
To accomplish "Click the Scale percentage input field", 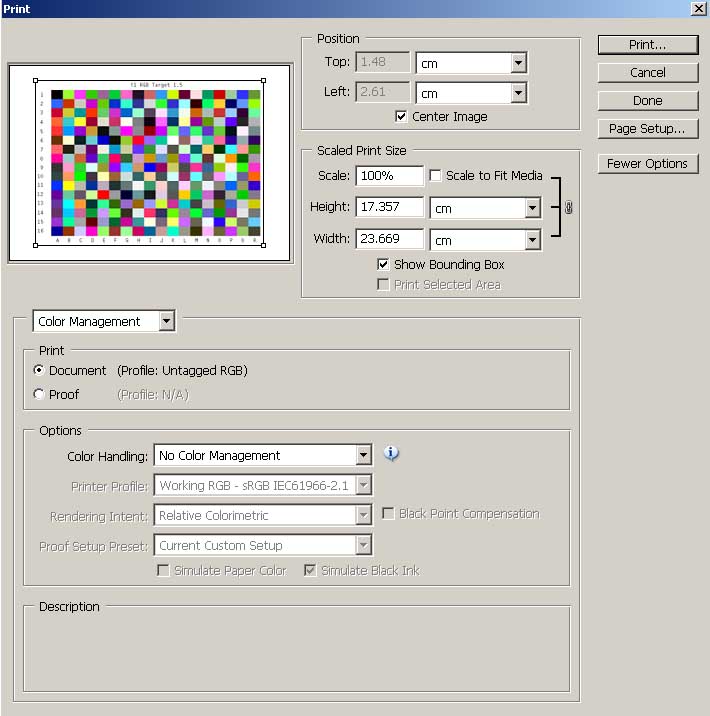I will coord(389,176).
